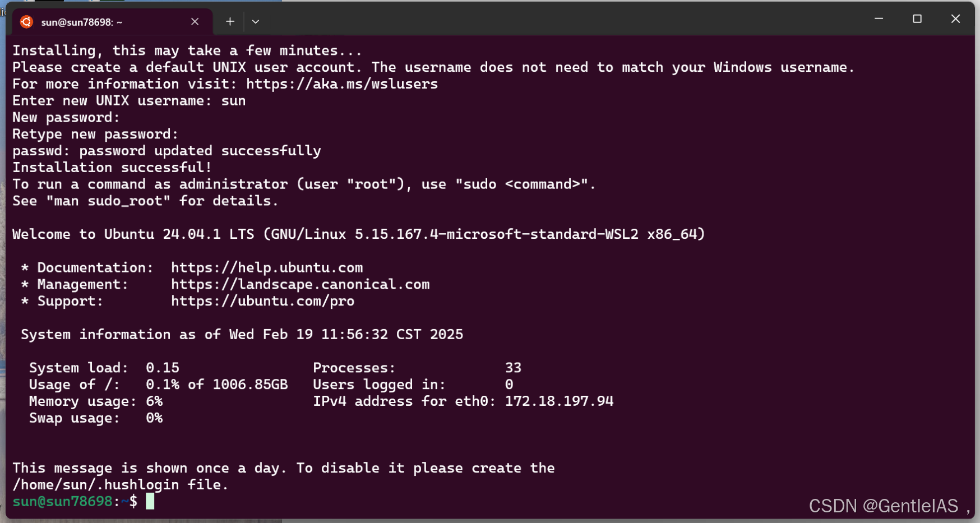Open the https://aka.ms/wslusers link

pos(341,84)
